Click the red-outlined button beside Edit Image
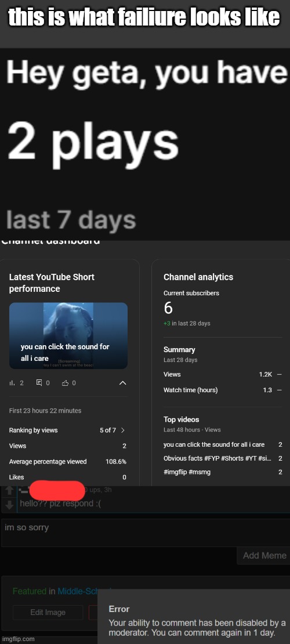The image size is (290, 644). pyautogui.click(x=93, y=612)
